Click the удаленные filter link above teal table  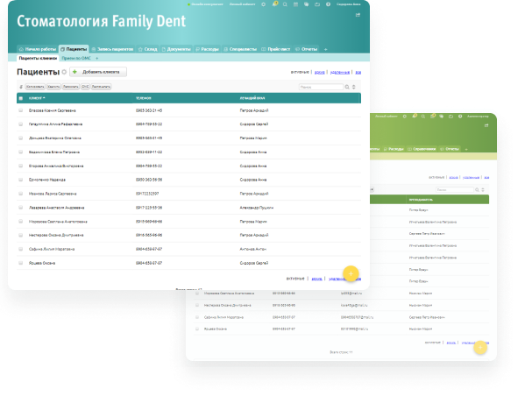(340, 72)
